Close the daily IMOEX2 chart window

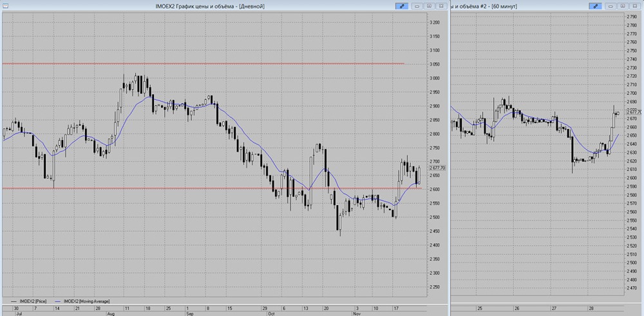pyautogui.click(x=440, y=6)
